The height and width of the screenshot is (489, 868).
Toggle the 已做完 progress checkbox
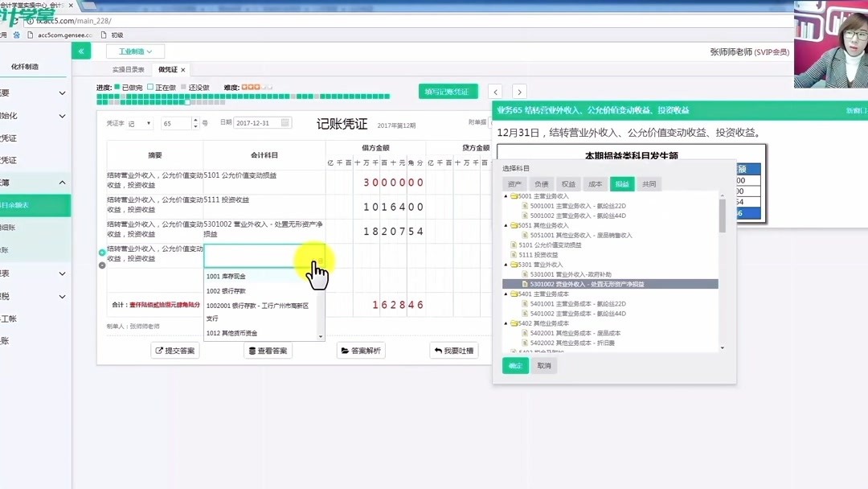coord(117,87)
